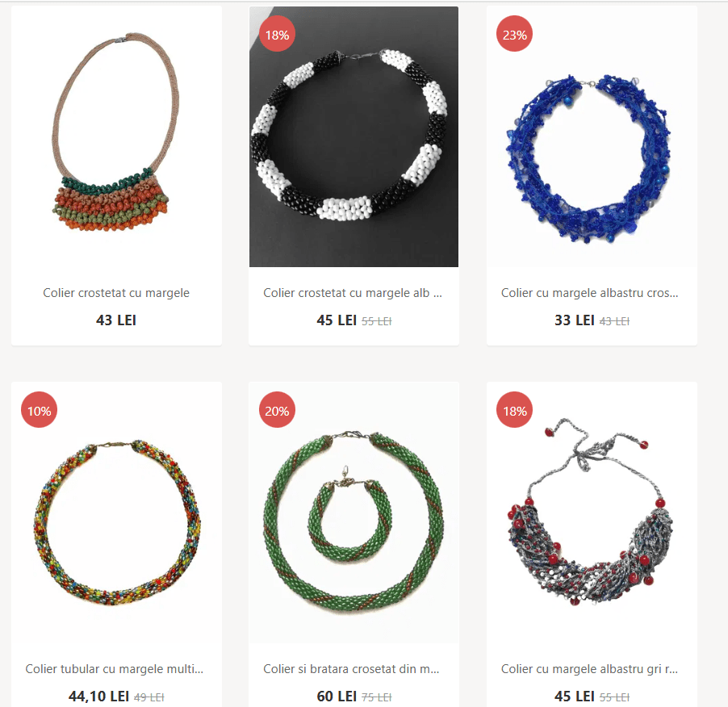The width and height of the screenshot is (728, 707).
Task: Click the 18% badge on grey-red necklace
Action: pyautogui.click(x=514, y=410)
